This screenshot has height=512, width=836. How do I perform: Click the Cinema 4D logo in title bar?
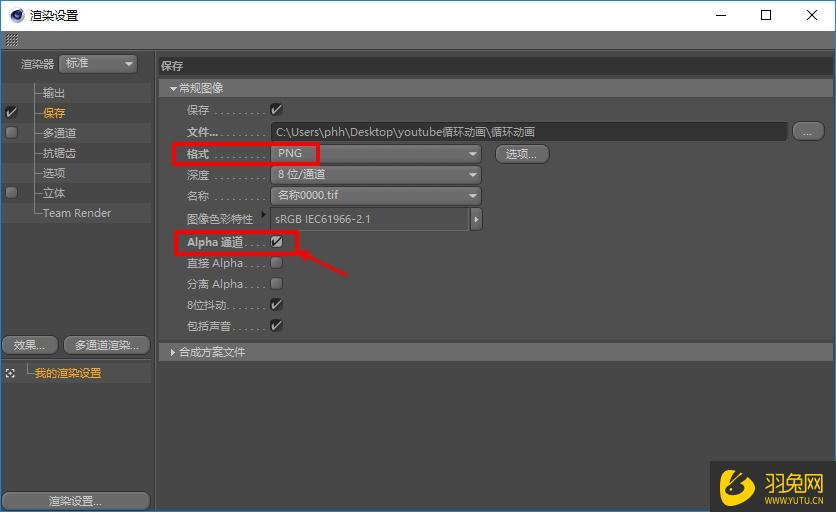tap(17, 15)
